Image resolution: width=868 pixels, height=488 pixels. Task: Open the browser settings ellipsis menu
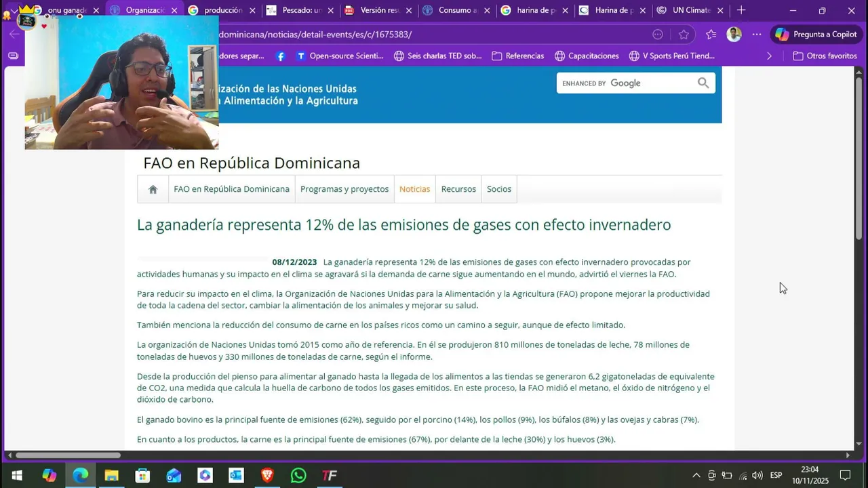tap(757, 35)
